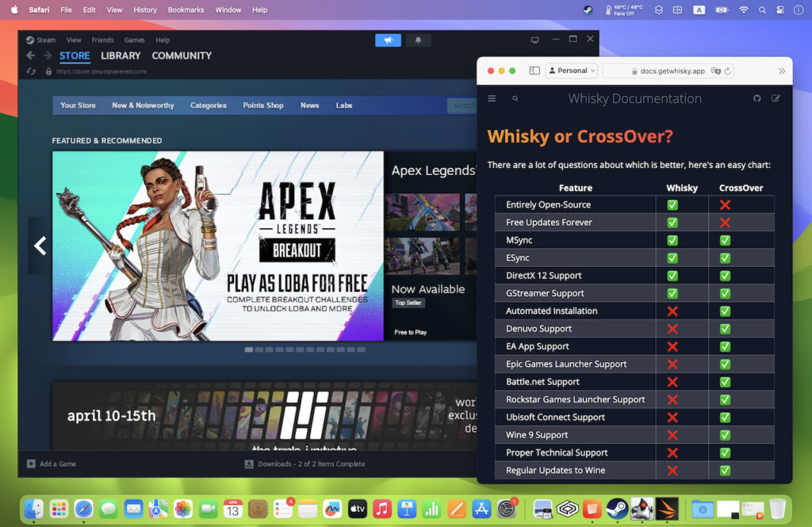
Task: Open the Games menu in Steam
Action: coord(134,40)
